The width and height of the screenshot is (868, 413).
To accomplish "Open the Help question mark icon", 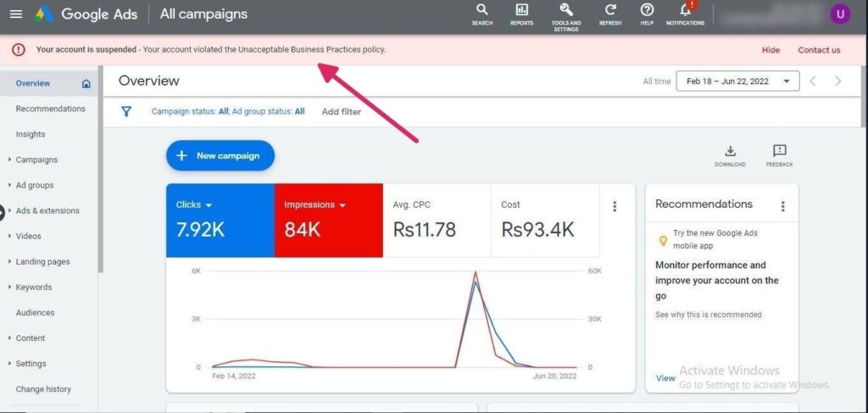I will 647,10.
